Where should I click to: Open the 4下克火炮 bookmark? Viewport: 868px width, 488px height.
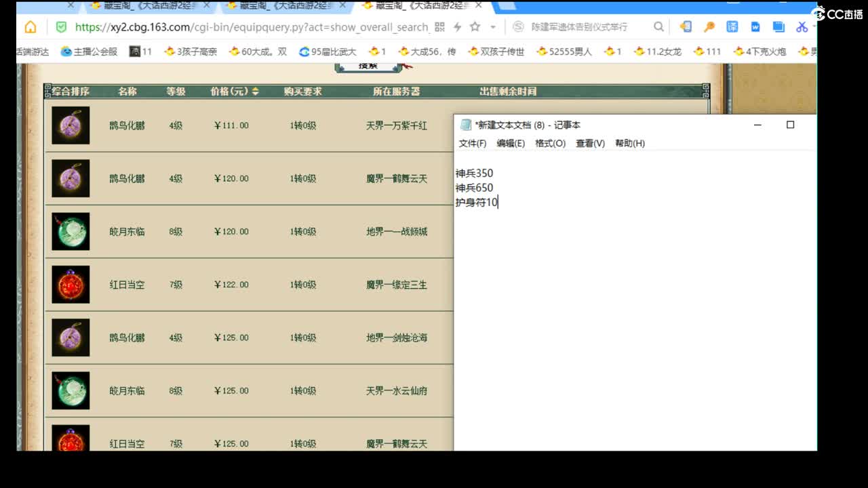[x=759, y=52]
